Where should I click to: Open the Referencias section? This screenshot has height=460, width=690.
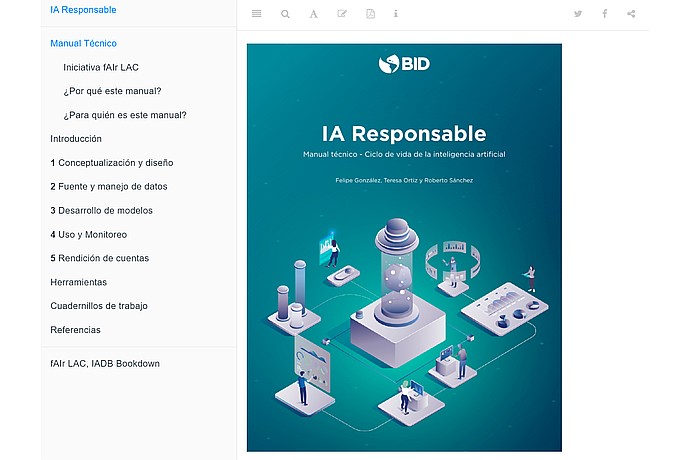tap(75, 330)
